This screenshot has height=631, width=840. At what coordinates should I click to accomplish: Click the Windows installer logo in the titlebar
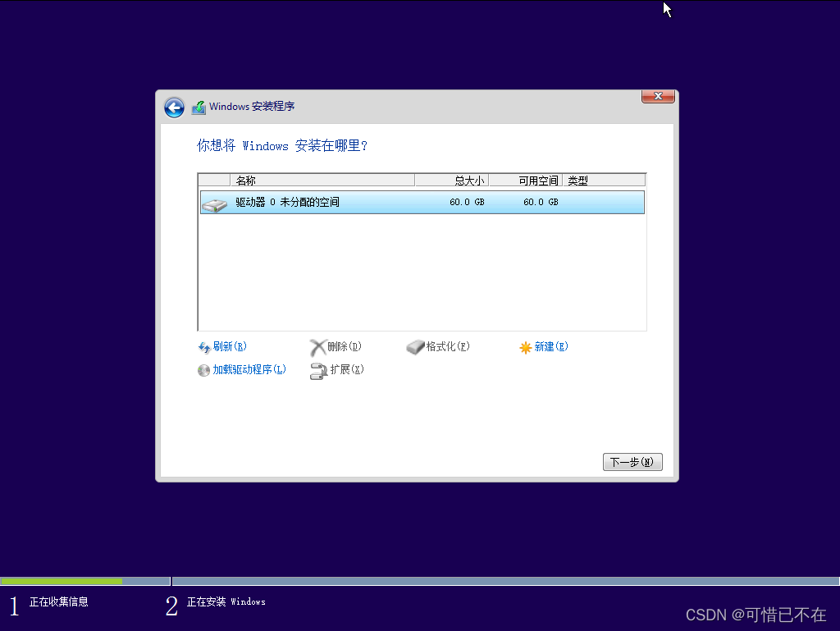[x=198, y=107]
